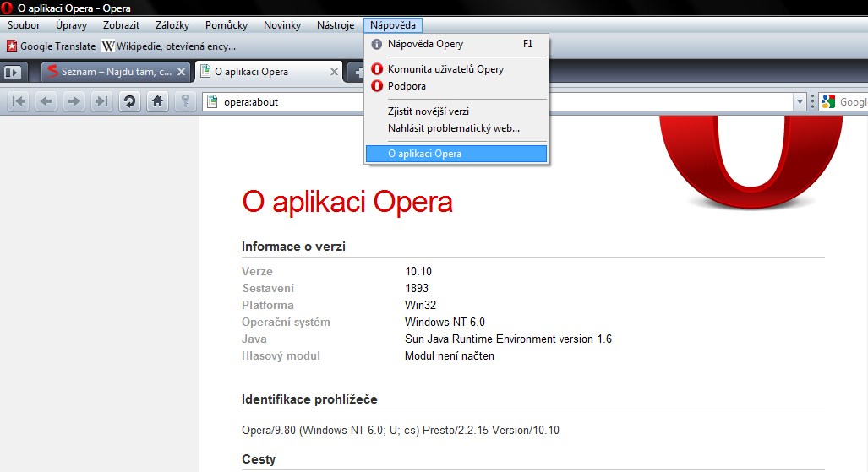Click Opera icon beside Podpora

[x=376, y=86]
